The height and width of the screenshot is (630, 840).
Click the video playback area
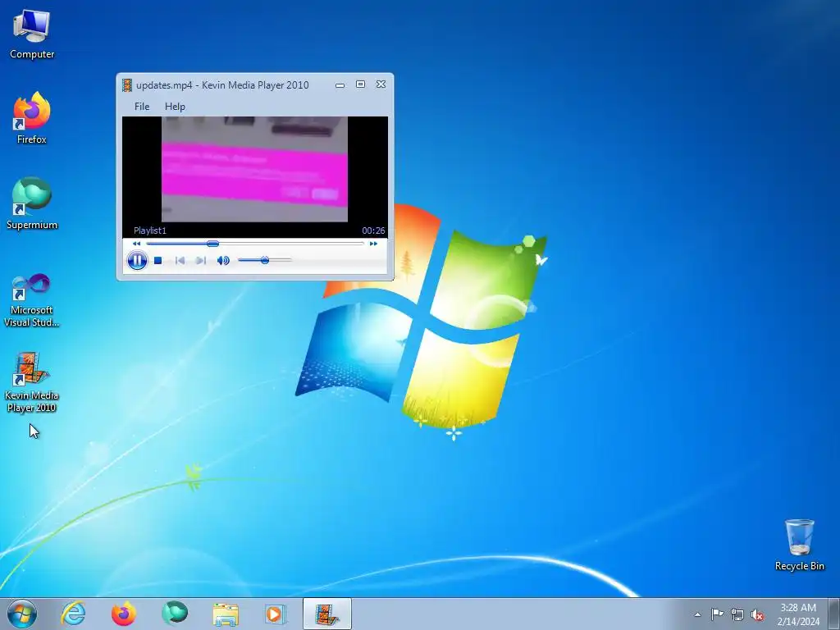255,169
